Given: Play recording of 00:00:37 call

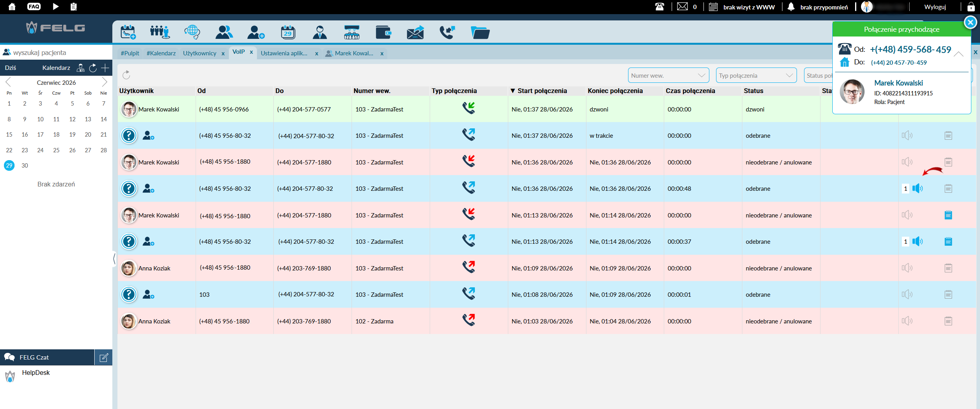Looking at the screenshot, I should (918, 241).
